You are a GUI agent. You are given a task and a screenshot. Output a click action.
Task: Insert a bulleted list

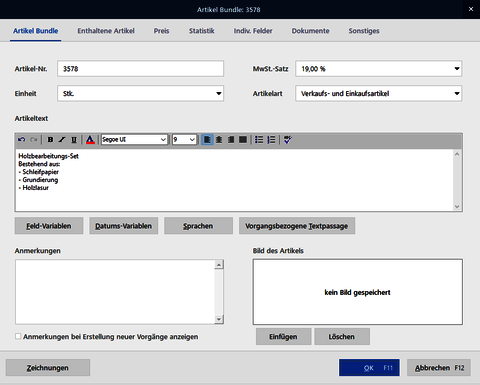tap(259, 140)
